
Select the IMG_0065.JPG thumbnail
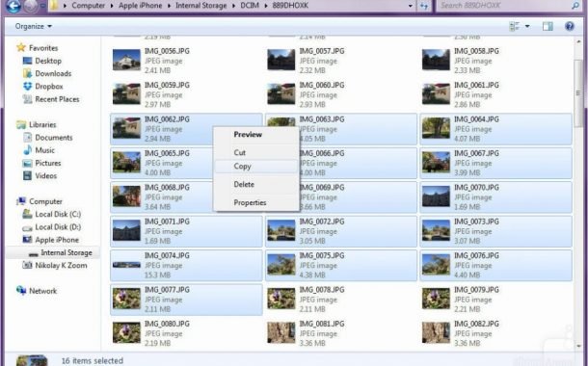126,162
